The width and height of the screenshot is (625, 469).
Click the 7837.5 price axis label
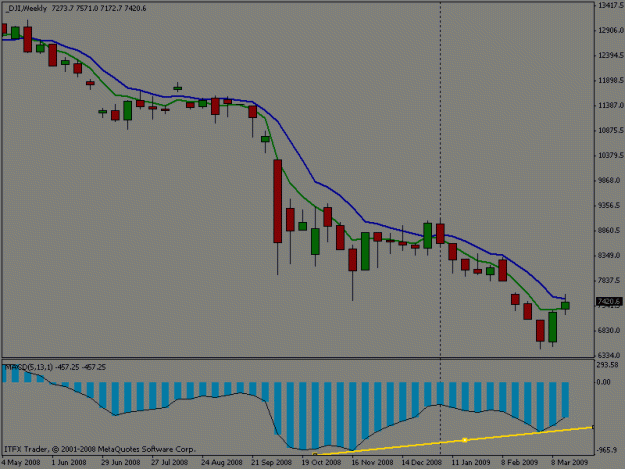click(x=611, y=280)
